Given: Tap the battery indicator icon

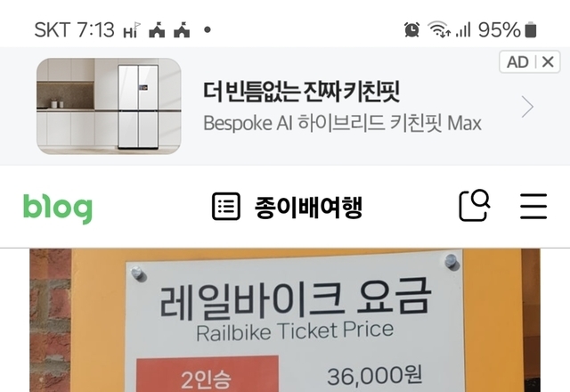Looking at the screenshot, I should click(531, 29).
